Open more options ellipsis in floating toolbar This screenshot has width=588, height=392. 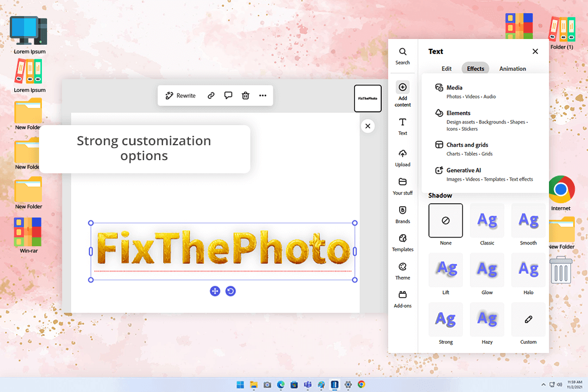coord(263,96)
